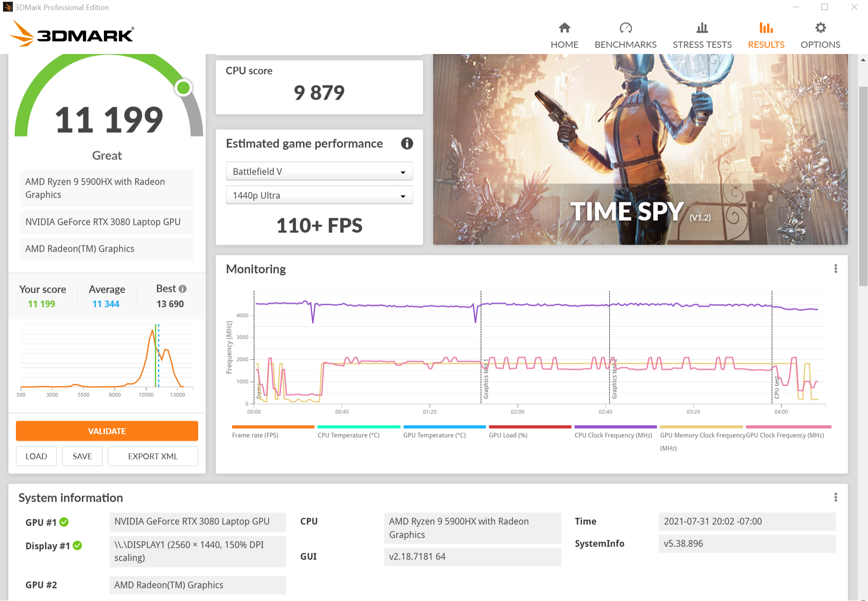Click the 3DMark title bar app icon
The width and height of the screenshot is (868, 601).
[x=8, y=7]
